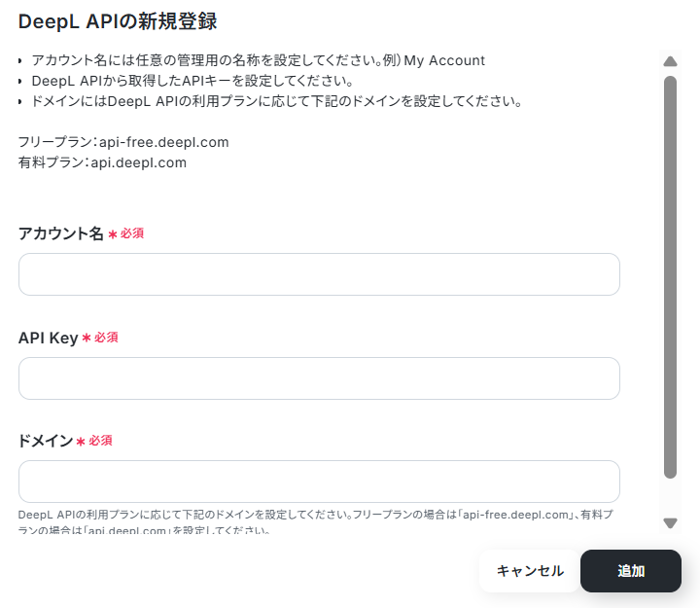The height and width of the screenshot is (608, 700).
Task: Click the APIキー instruction bullet line
Action: pos(192,81)
